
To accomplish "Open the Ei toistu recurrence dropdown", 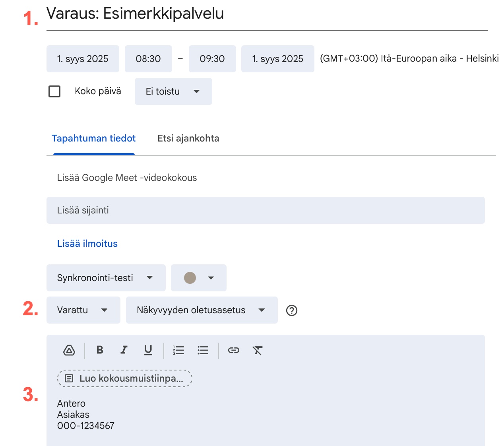I will 173,91.
